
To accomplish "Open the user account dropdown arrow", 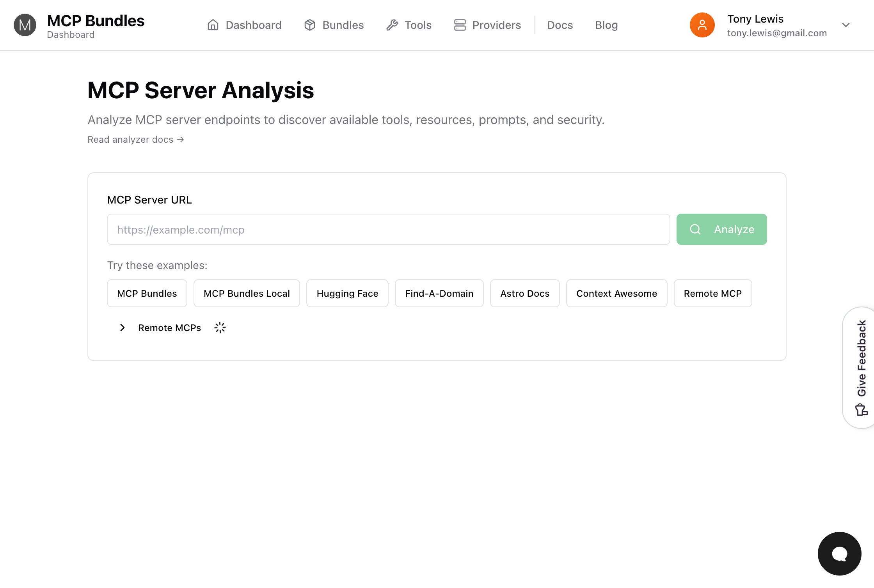I will [x=846, y=25].
